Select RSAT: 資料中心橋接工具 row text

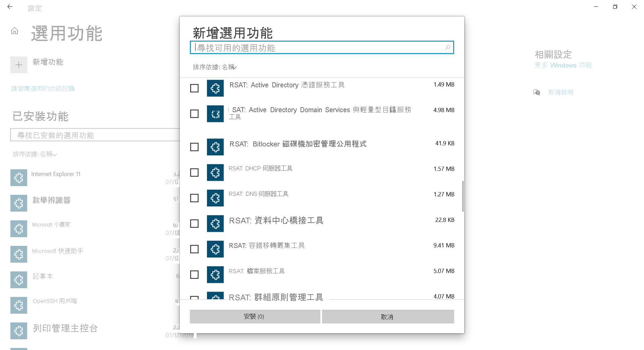(276, 221)
